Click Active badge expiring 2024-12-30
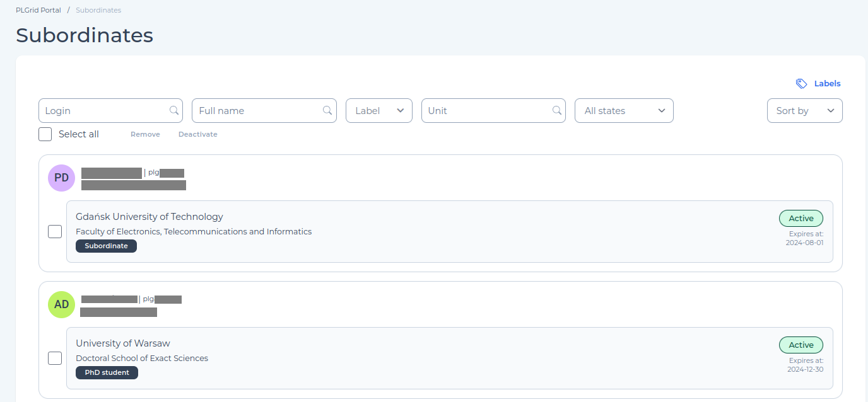Image resolution: width=868 pixels, height=402 pixels. point(801,345)
